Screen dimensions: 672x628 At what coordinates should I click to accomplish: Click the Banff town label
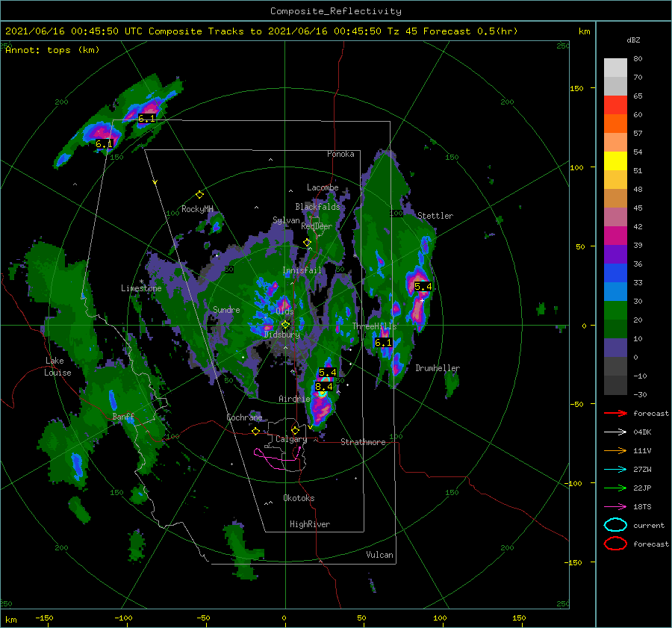[123, 417]
